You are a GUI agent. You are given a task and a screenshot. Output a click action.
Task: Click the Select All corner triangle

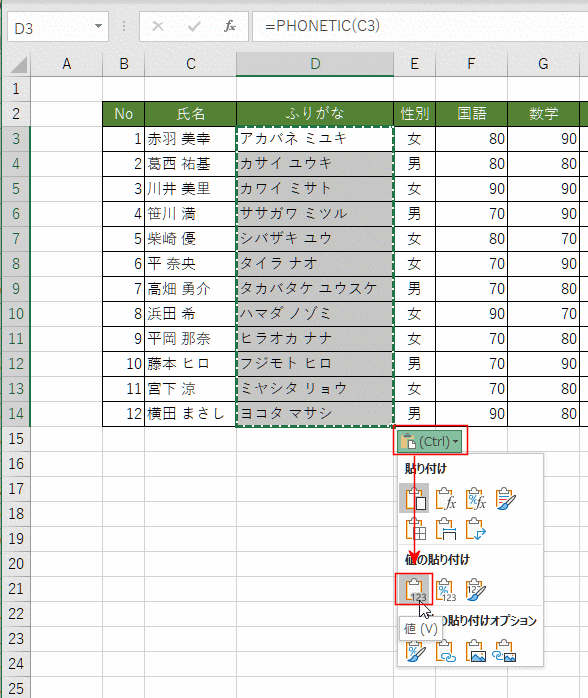point(19,65)
